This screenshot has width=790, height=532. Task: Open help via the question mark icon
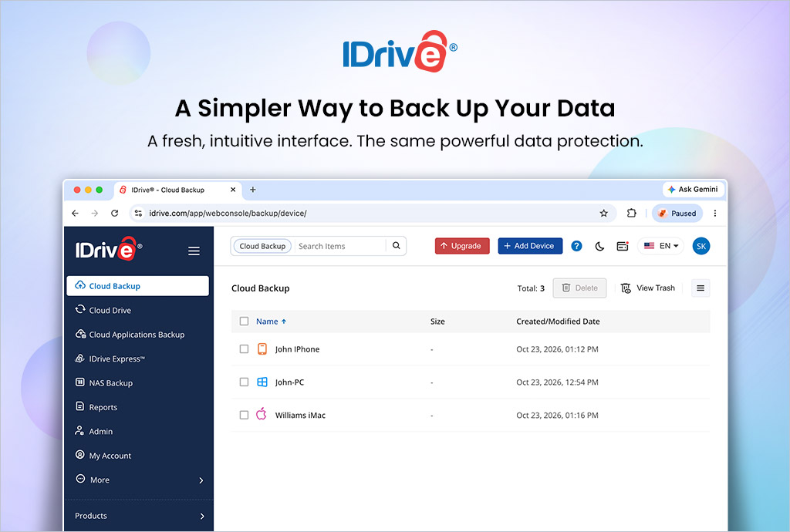576,246
